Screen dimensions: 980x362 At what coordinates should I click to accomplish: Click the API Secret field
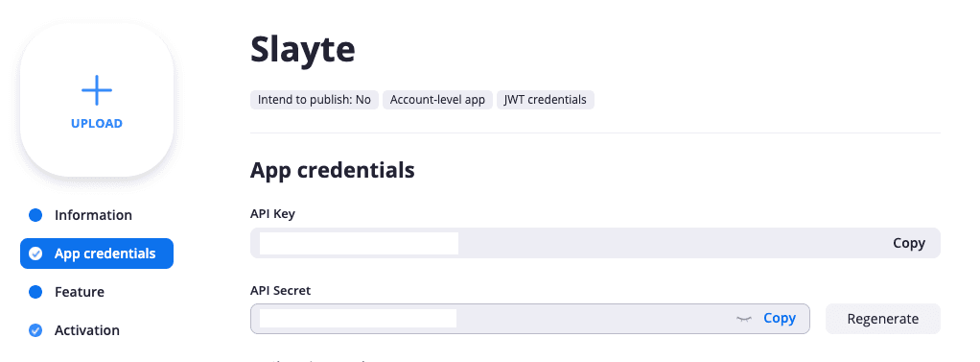(x=530, y=319)
